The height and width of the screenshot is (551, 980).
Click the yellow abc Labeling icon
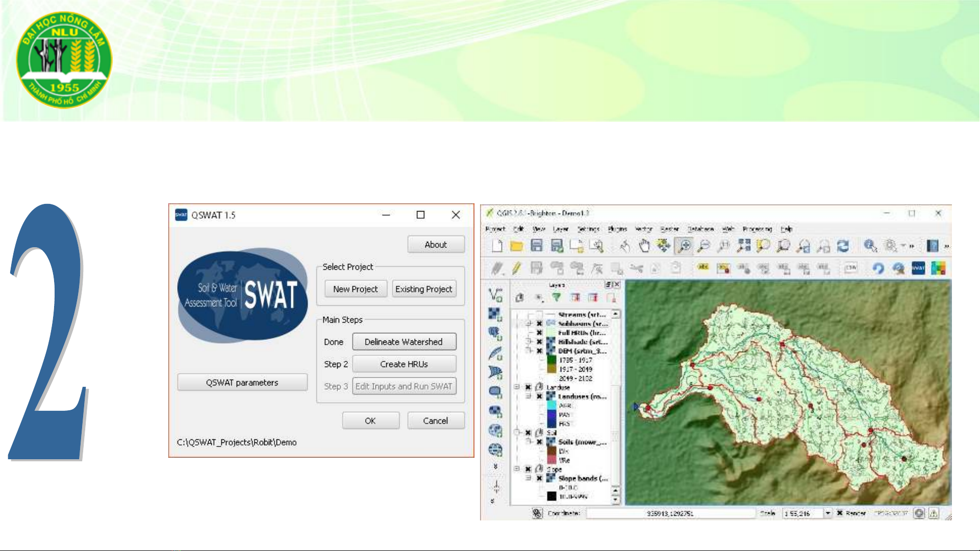click(x=703, y=267)
